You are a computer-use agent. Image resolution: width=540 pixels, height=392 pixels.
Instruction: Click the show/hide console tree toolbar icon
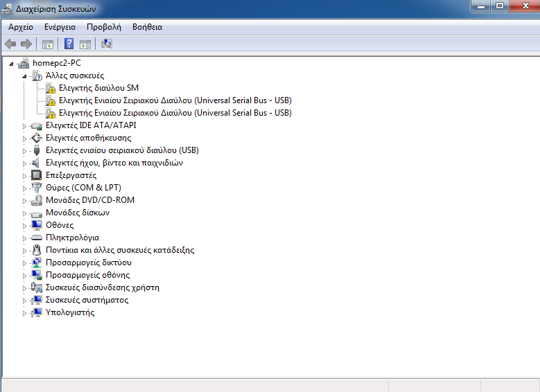(x=48, y=44)
